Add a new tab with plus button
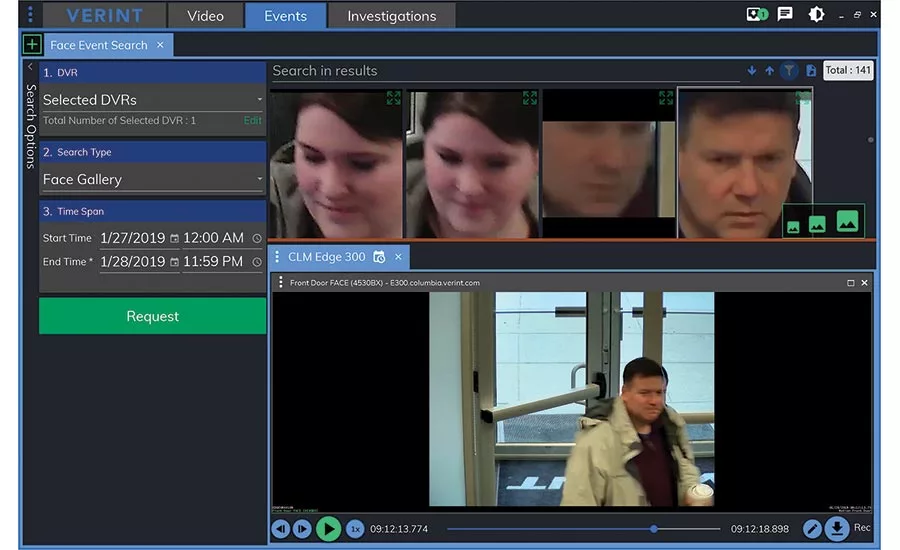Screen dimensions: 900x550 click(32, 45)
